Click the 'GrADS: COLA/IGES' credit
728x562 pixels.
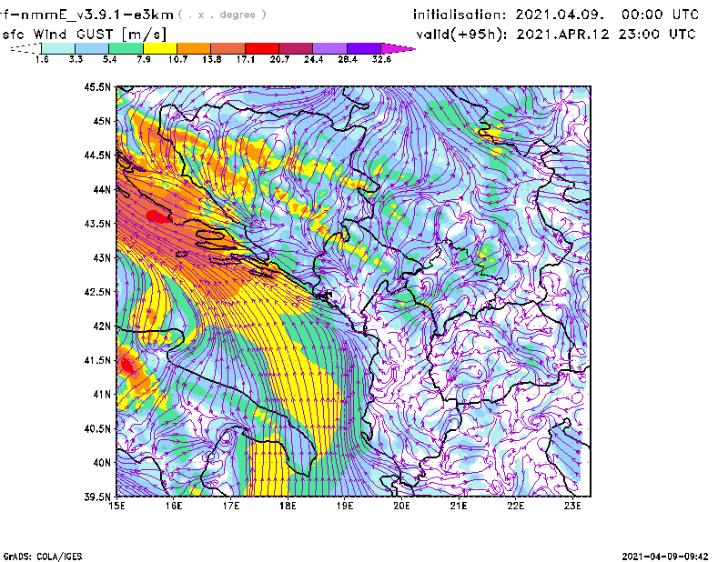(x=43, y=557)
